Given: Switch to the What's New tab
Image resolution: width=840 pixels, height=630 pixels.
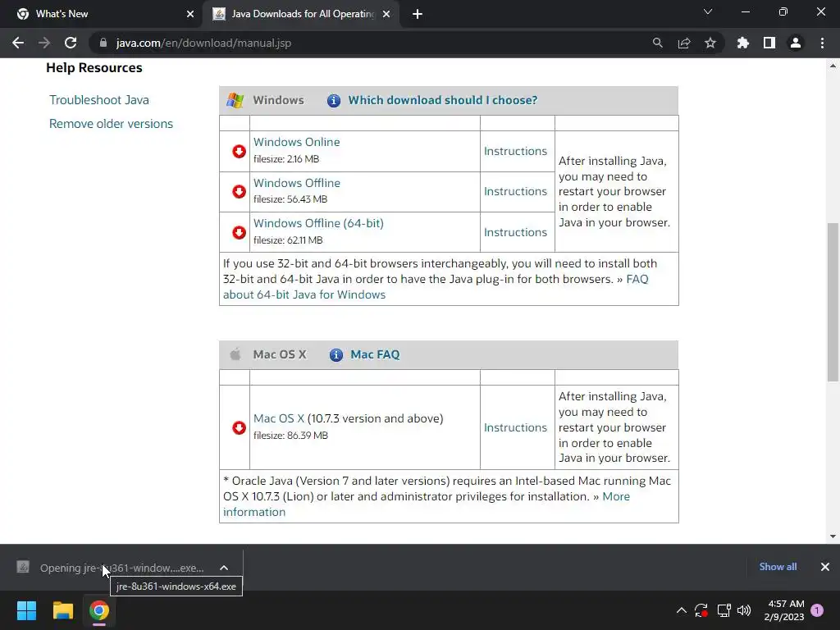Looking at the screenshot, I should (100, 14).
